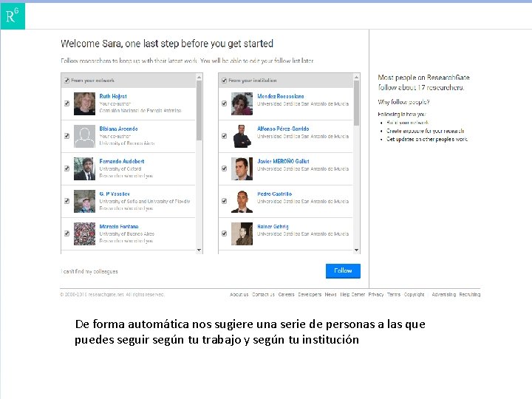The width and height of the screenshot is (532, 399).
Task: Uncheck the Pedro Castrillo checkbox
Action: [x=225, y=201]
